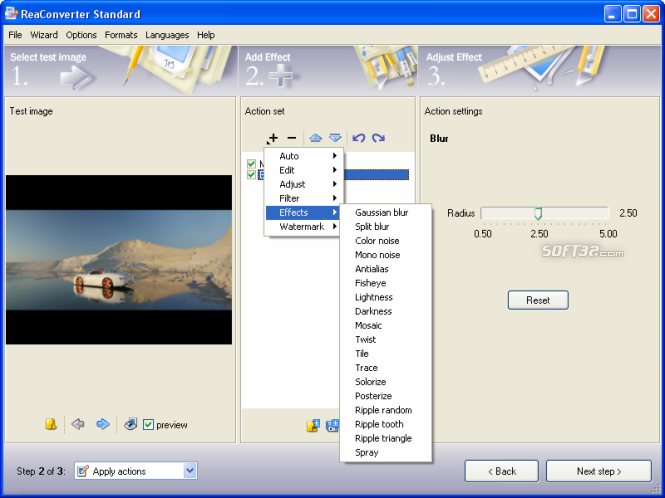
Task: Click the eye preview icon
Action: pos(131,424)
